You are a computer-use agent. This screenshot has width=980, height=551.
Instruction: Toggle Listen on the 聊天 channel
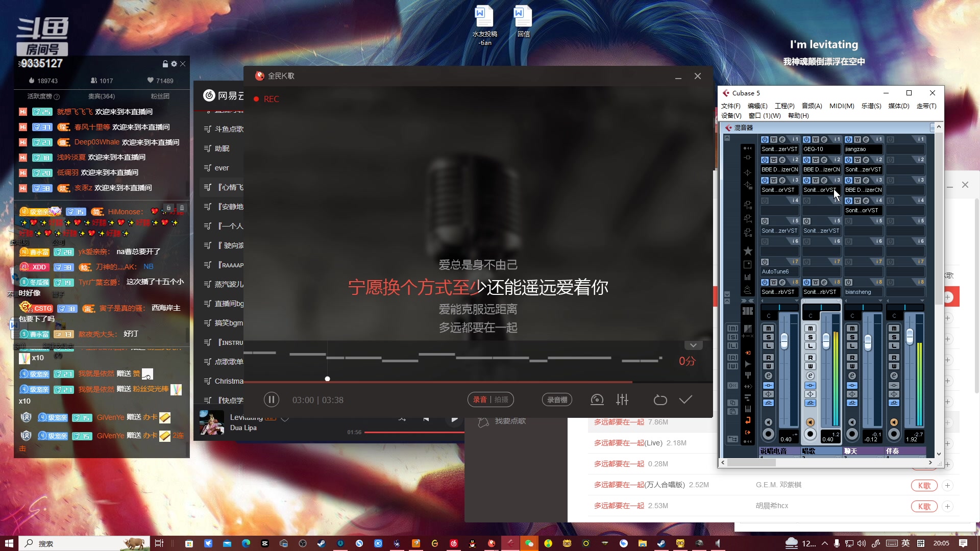click(852, 346)
